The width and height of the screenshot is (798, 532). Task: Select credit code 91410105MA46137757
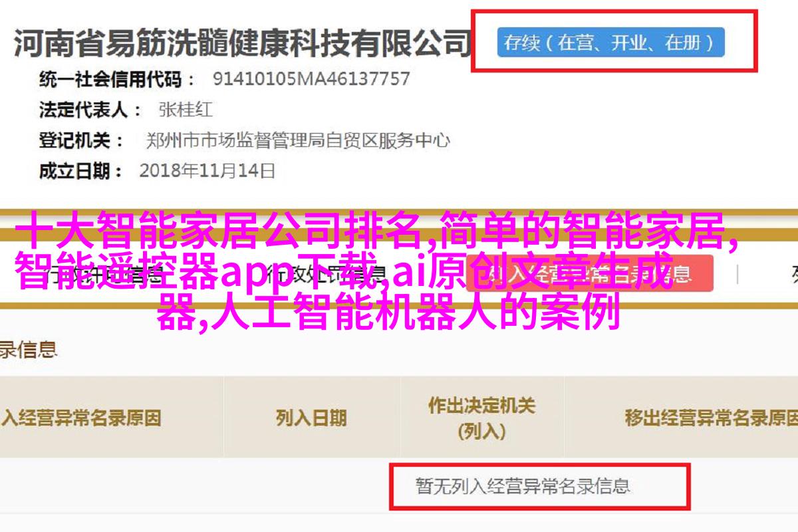311,79
